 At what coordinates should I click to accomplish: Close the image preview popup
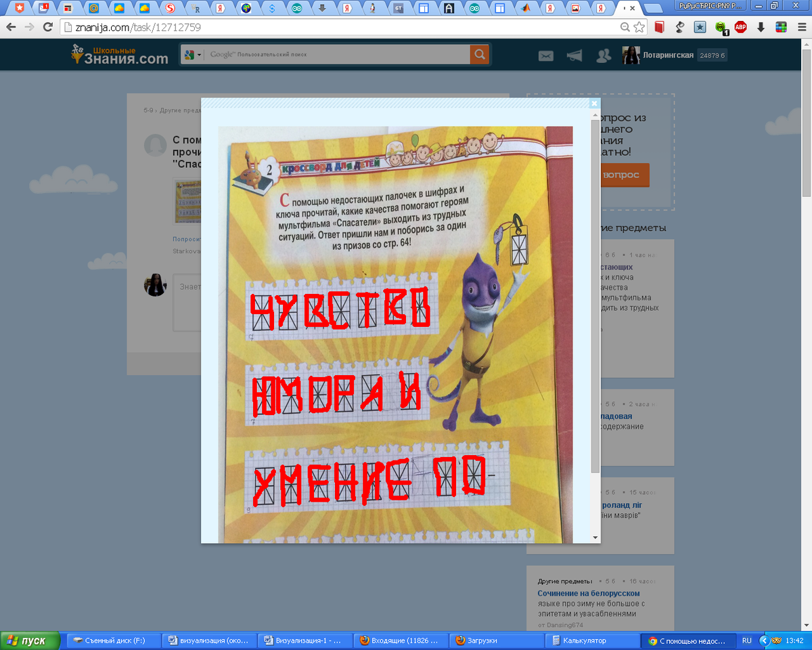pos(594,104)
